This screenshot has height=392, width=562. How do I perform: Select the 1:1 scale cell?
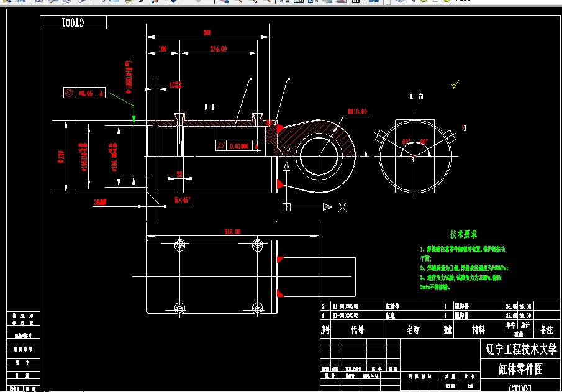click(470, 386)
